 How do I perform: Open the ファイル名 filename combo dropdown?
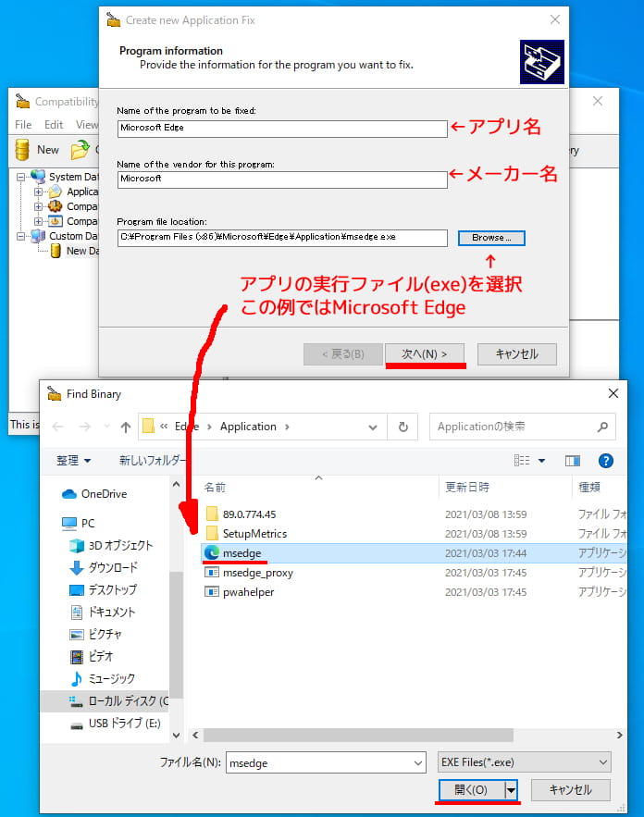coord(418,763)
